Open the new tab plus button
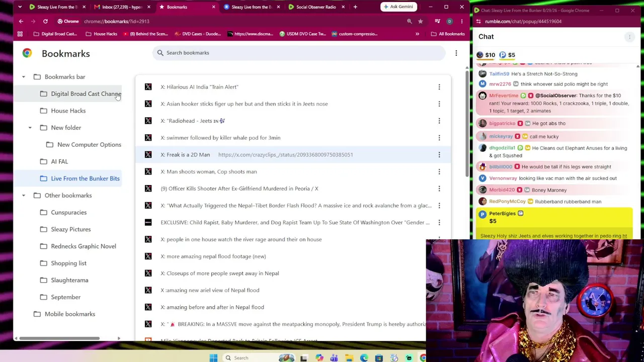This screenshot has width=644, height=362. click(x=355, y=7)
